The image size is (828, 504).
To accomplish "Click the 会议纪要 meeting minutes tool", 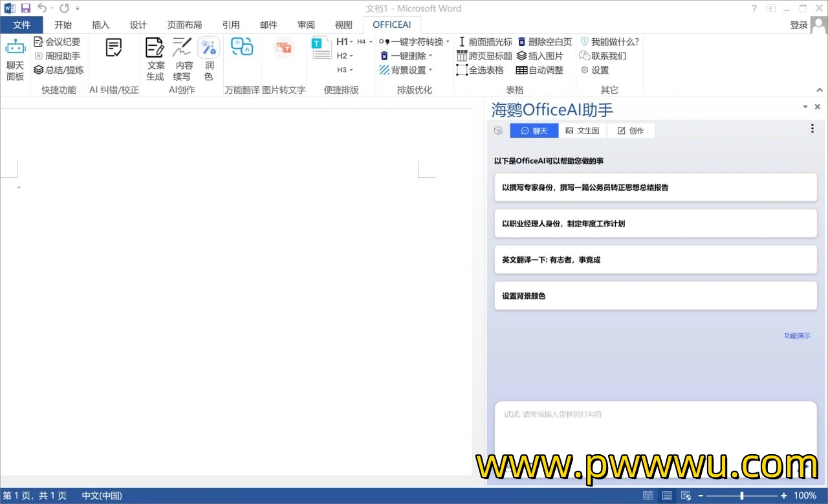I will click(57, 41).
